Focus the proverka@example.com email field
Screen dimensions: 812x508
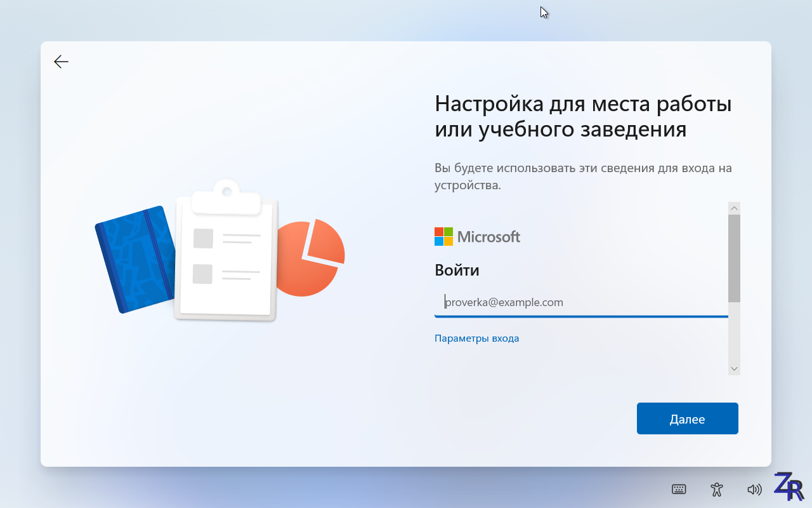click(580, 302)
